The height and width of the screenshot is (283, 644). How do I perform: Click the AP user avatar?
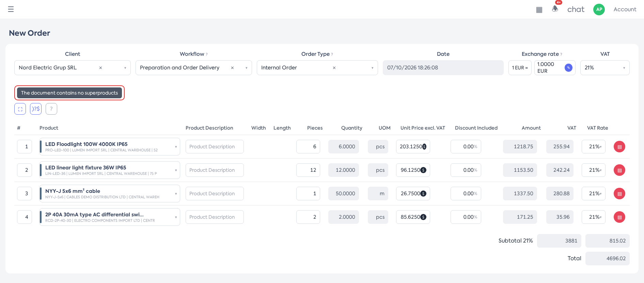click(x=599, y=10)
